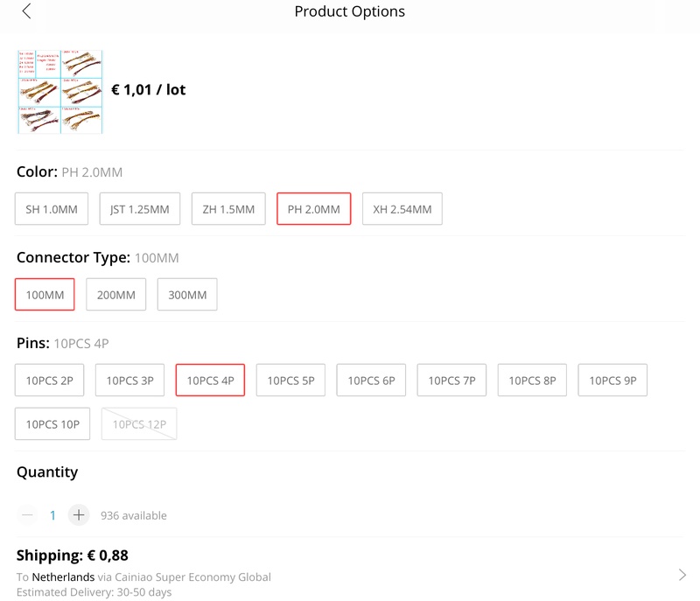Select the XH 2.54MM variant
Viewport: 700px width, 601px height.
point(402,209)
